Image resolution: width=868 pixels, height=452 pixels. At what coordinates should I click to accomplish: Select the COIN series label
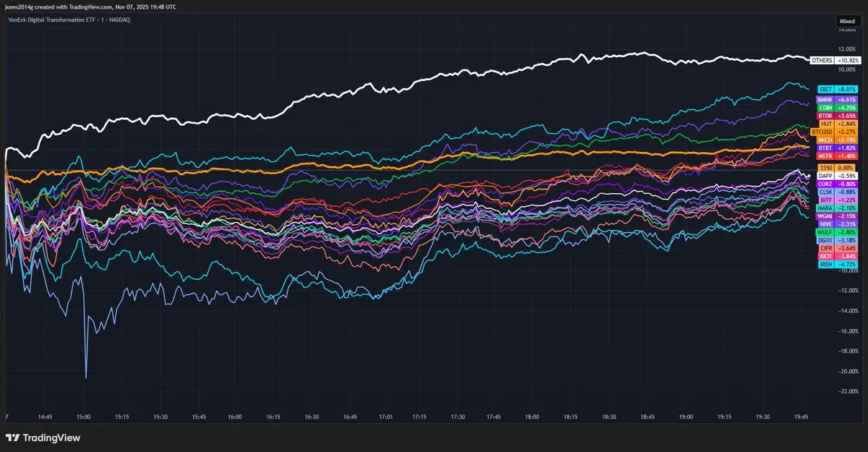point(825,107)
